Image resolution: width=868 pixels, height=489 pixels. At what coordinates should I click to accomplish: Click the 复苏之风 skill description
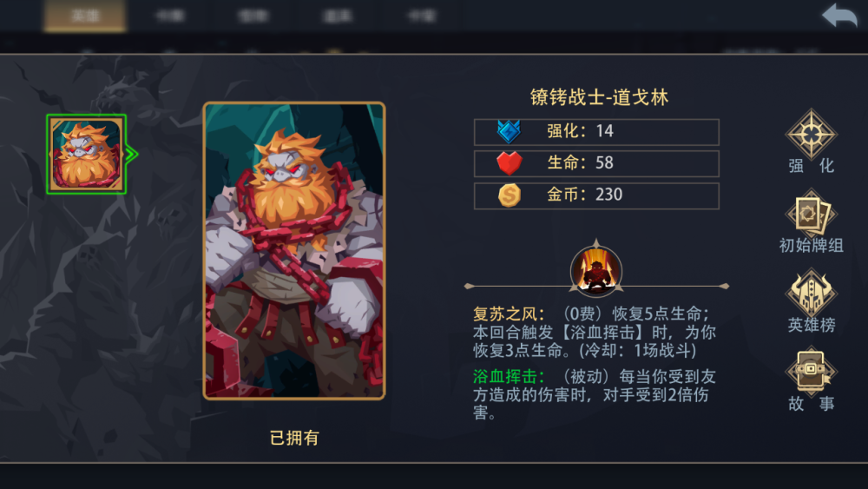click(x=595, y=332)
